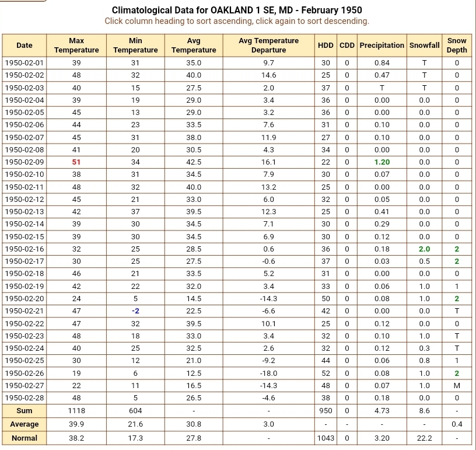The width and height of the screenshot is (476, 450).
Task: Select the green 1.20 precipitation value
Action: coord(381,162)
